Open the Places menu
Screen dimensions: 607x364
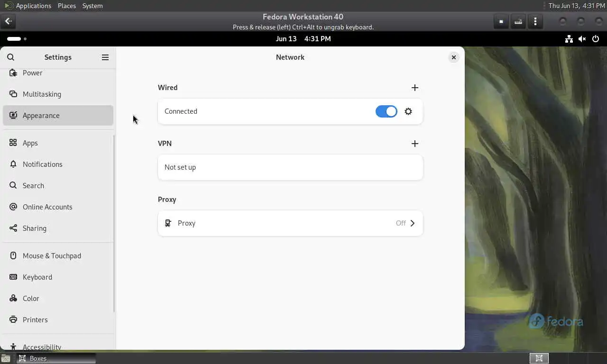tap(67, 6)
